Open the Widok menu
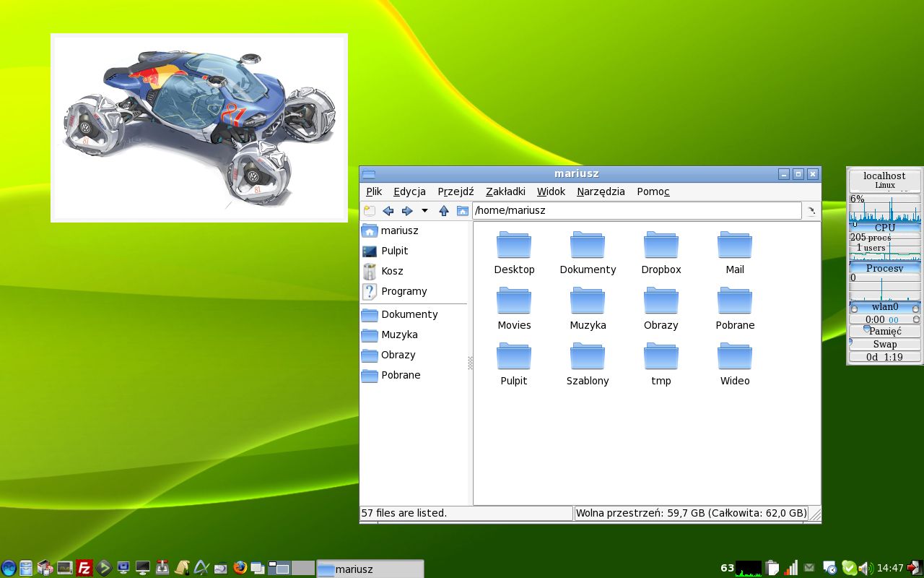Viewport: 924px width, 578px height. click(551, 191)
